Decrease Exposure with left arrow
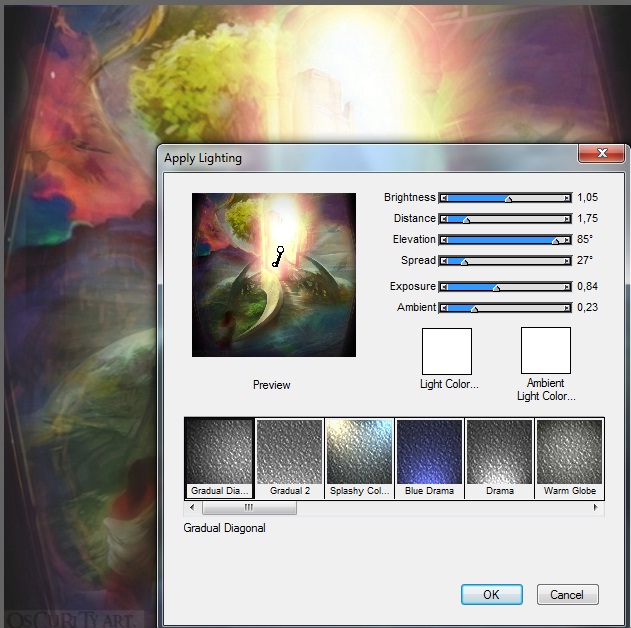631x628 pixels. 444,287
